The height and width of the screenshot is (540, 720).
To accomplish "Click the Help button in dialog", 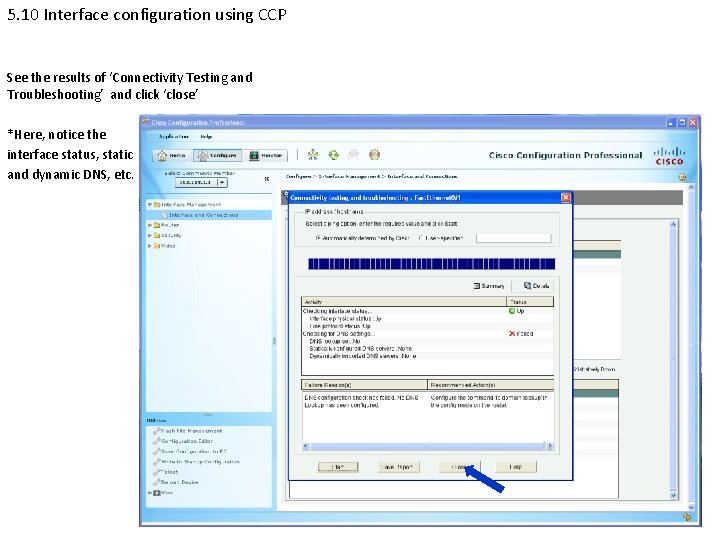I will pos(516,467).
